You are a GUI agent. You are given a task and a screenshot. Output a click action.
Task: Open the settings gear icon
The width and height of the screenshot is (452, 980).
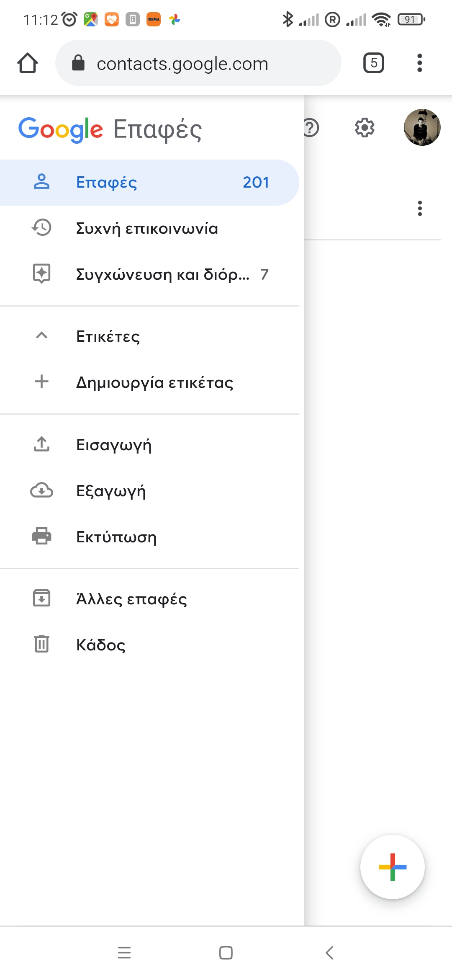(x=365, y=128)
